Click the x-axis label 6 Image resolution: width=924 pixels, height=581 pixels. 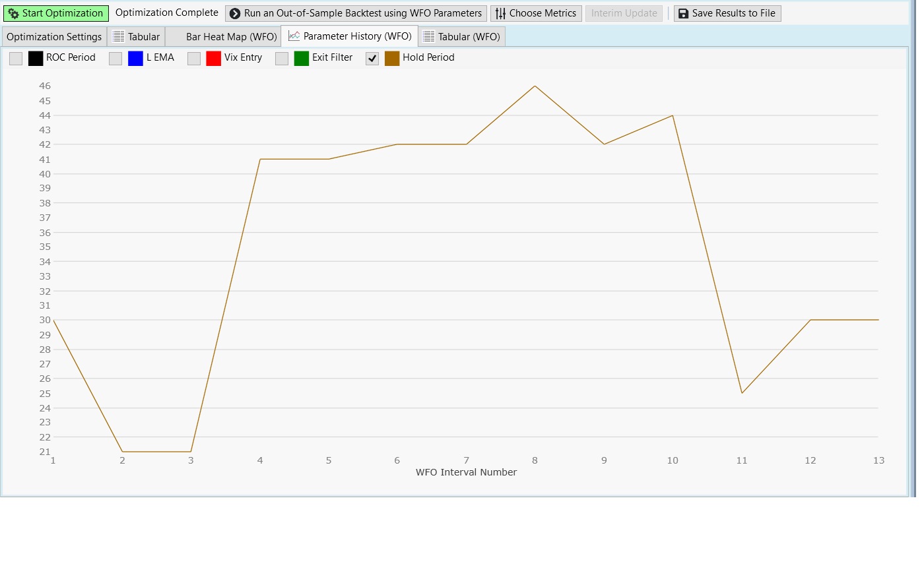[x=397, y=460]
